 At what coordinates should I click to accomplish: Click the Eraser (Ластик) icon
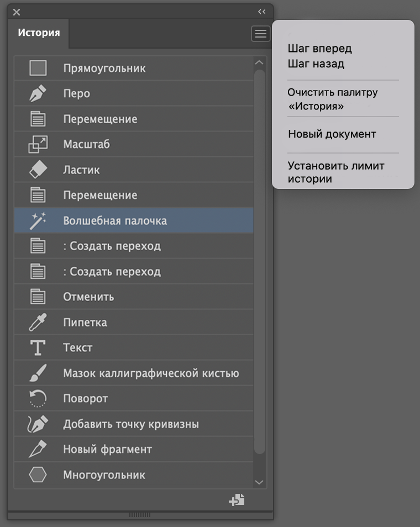tap(38, 170)
